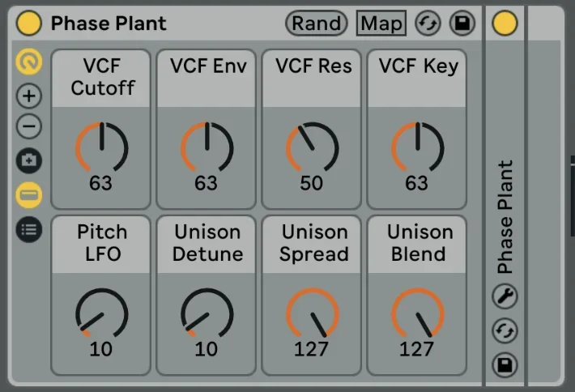Viewport: 575px width, 392px height.
Task: Remove a macro with the minus button
Action: (x=29, y=126)
